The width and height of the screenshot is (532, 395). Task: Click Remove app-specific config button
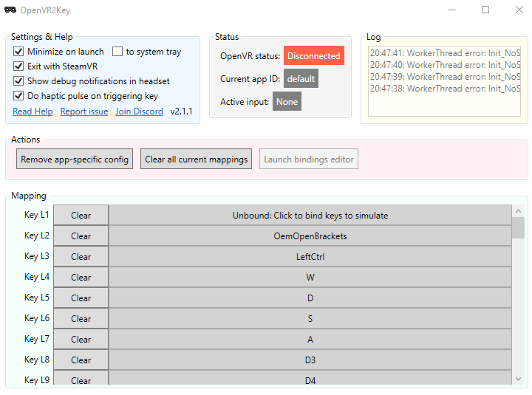(75, 159)
